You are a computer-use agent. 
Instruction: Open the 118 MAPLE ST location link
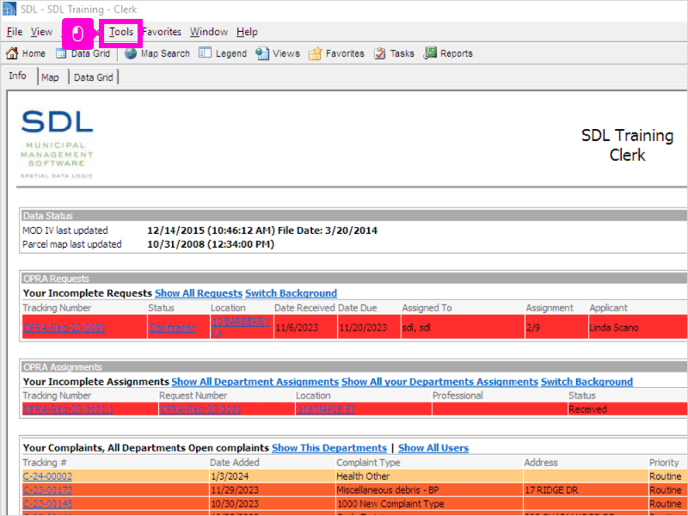(x=326, y=409)
